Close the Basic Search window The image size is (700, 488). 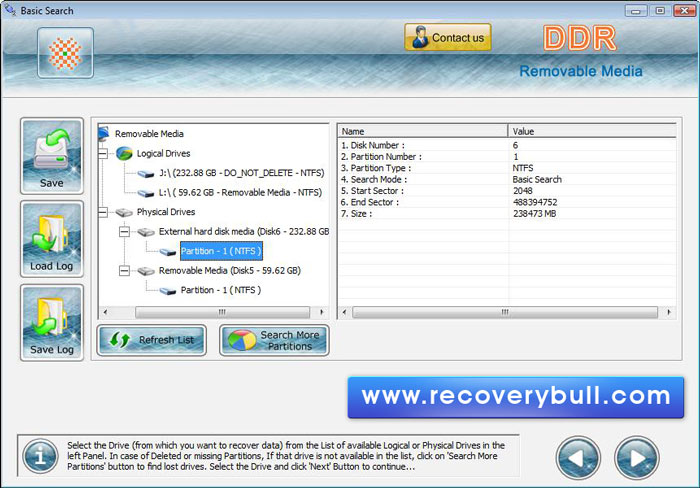tap(685, 10)
